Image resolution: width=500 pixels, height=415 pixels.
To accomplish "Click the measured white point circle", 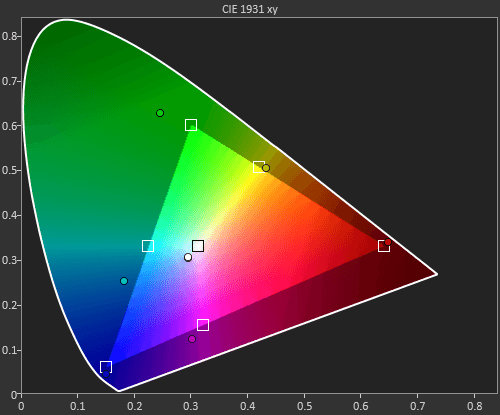I will click(x=188, y=257).
